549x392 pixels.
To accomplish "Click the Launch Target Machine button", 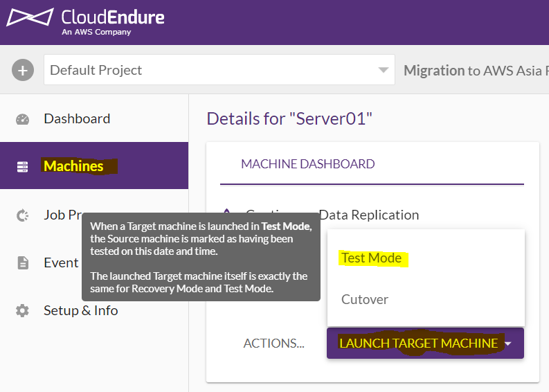I will point(425,344).
